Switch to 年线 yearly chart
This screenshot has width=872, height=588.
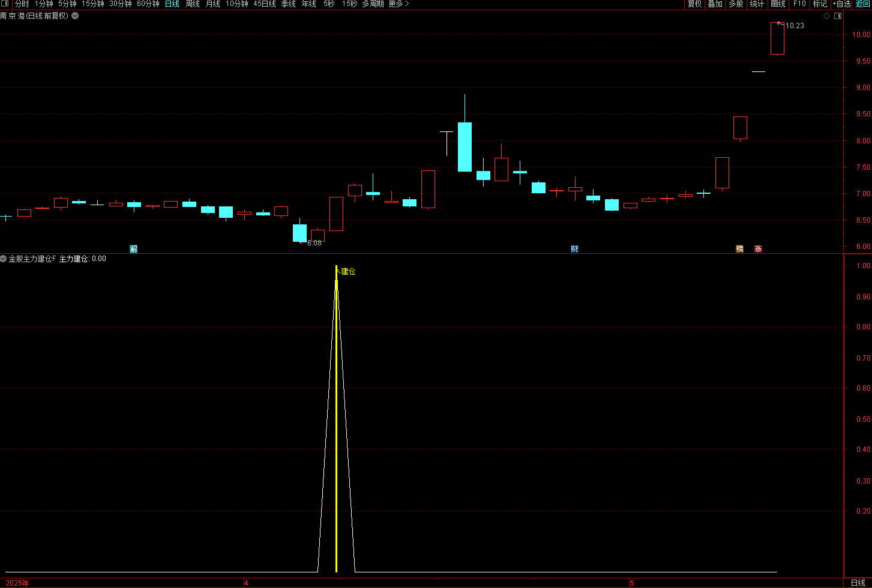point(309,4)
